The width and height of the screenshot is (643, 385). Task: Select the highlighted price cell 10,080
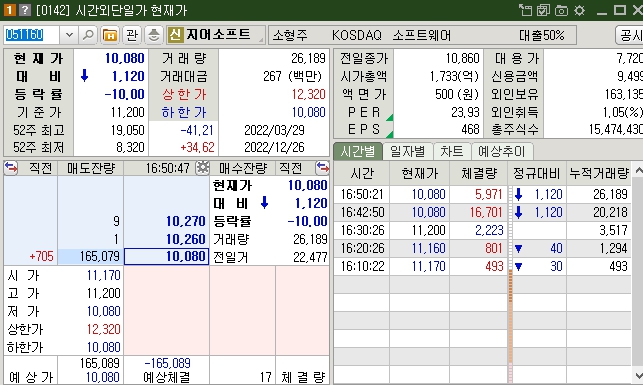[166, 257]
